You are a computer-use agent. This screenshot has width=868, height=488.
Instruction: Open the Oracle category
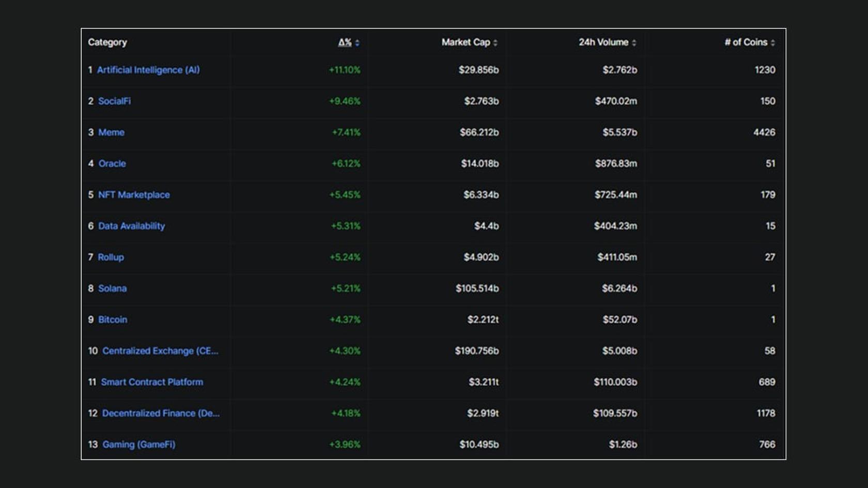tap(112, 163)
